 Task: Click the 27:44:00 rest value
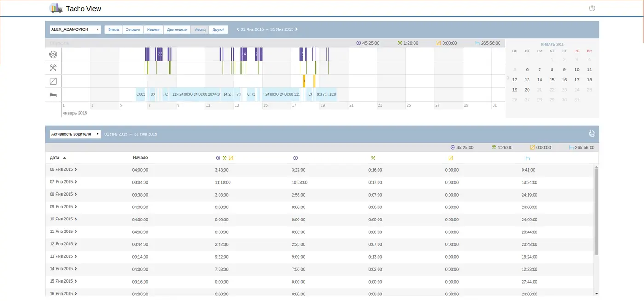[x=529, y=282]
